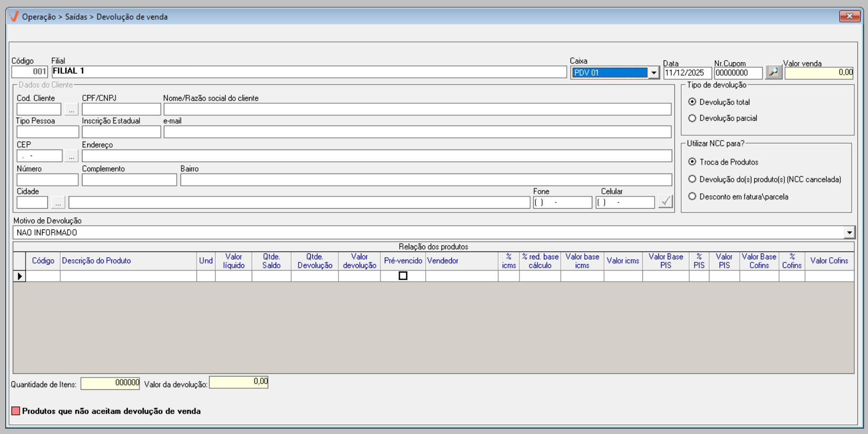Click the red legend color square
868x434 pixels.
(16, 411)
